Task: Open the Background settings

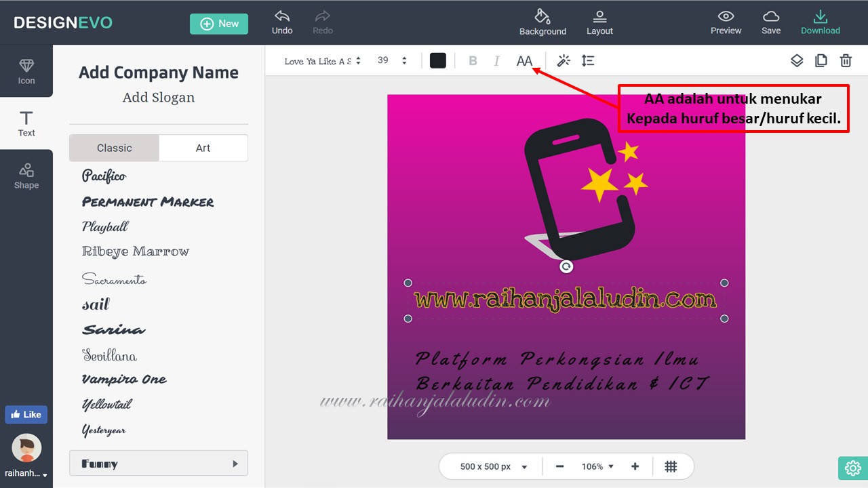Action: pyautogui.click(x=542, y=22)
